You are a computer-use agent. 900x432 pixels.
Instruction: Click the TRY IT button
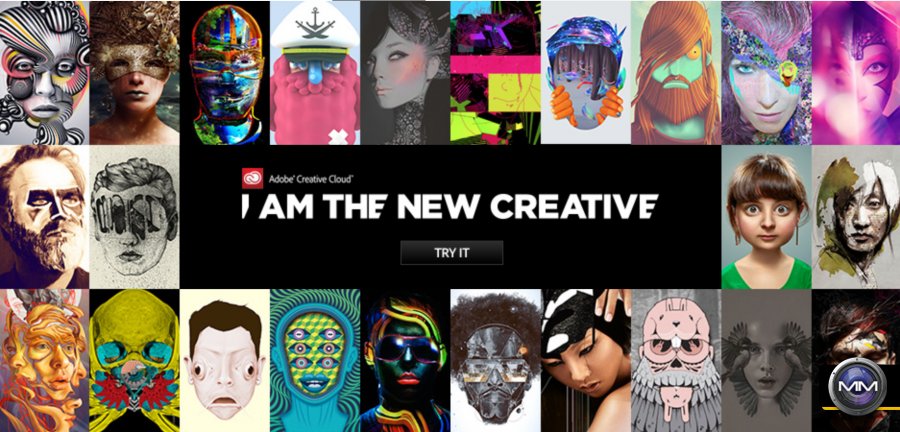451,253
